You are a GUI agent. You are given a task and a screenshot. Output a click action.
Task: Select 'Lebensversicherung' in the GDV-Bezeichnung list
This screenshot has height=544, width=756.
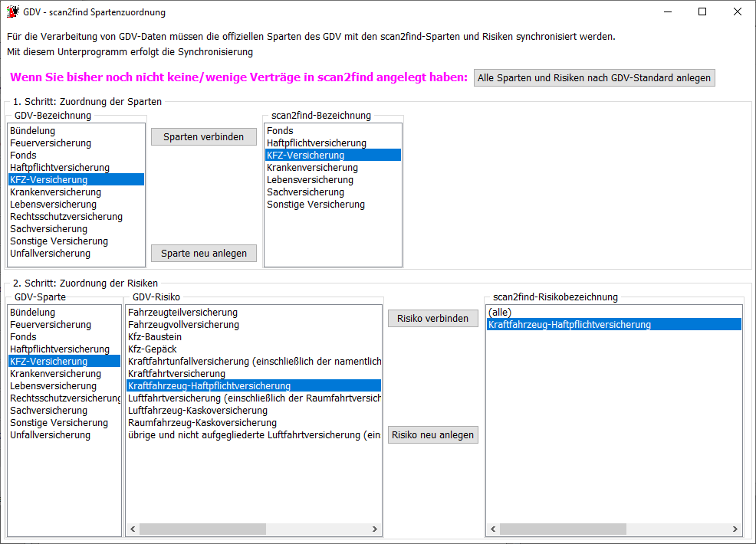pos(76,205)
